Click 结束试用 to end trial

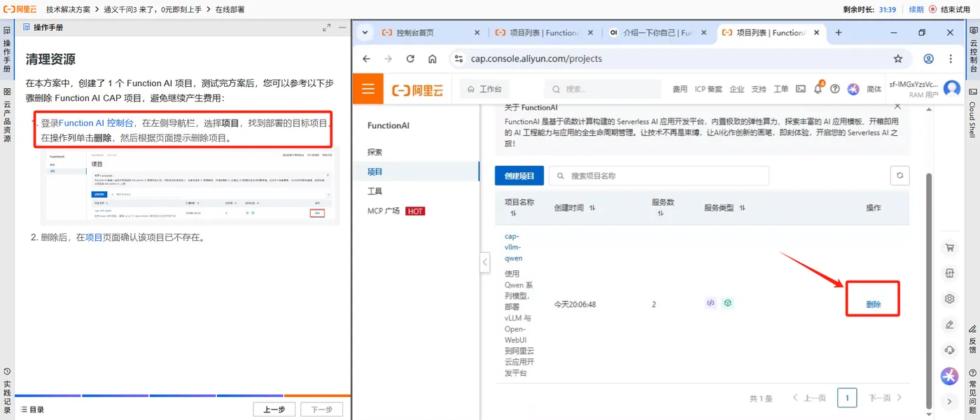click(950, 10)
